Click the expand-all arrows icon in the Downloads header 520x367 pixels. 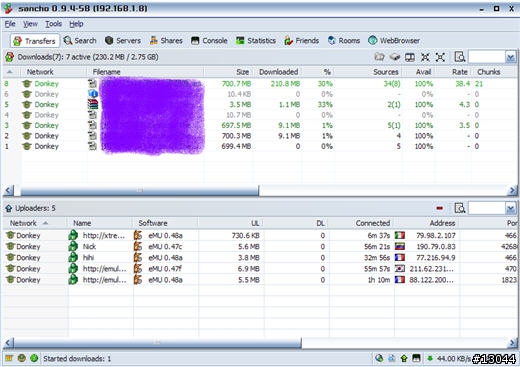point(440,57)
